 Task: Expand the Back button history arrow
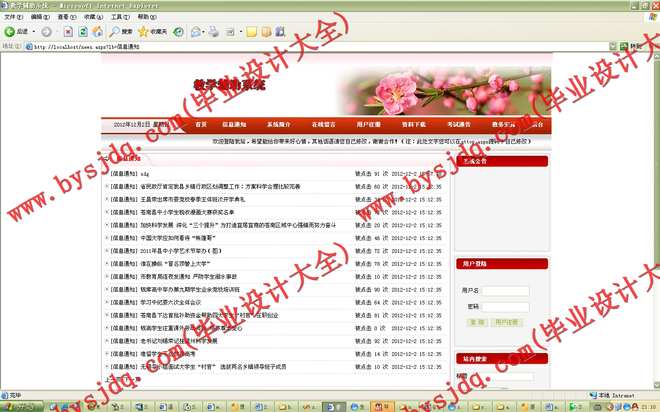point(34,31)
